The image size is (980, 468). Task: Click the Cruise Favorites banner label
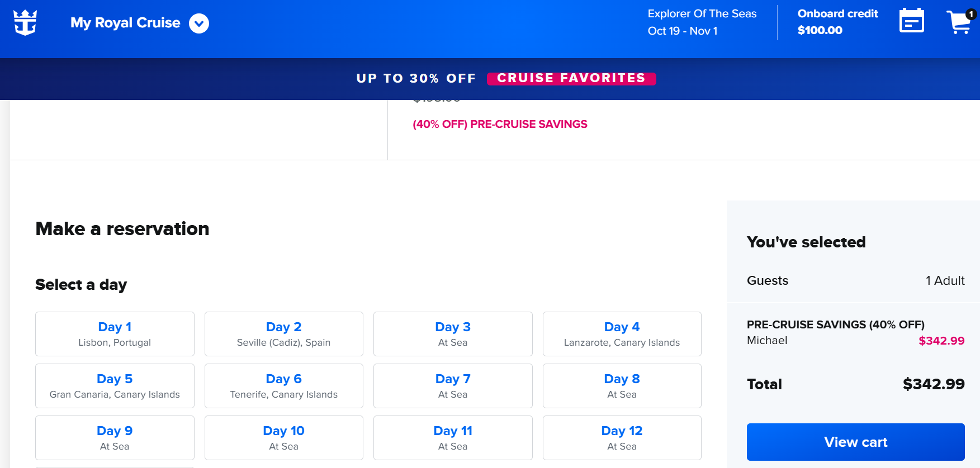[x=571, y=78]
